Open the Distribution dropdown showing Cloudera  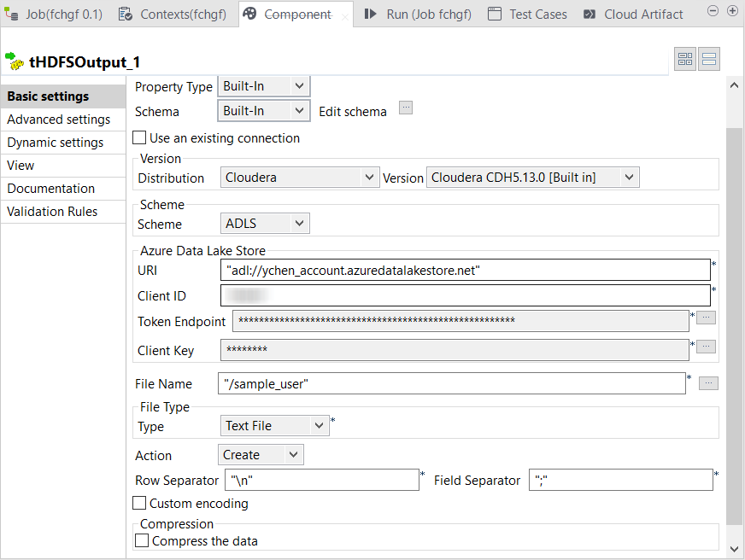click(x=299, y=178)
